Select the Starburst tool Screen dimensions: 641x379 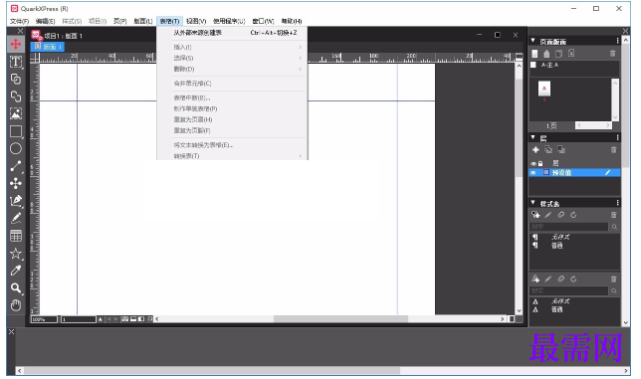pos(16,253)
